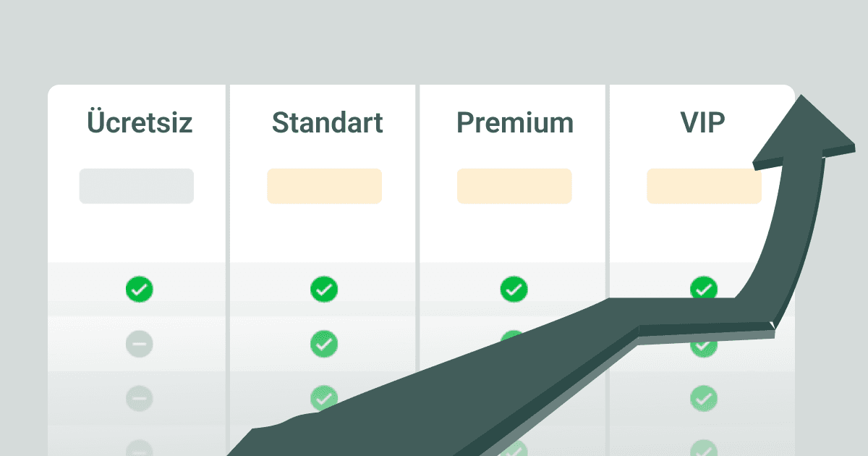Click the first-row checkmark under VIP
Viewport: 868px width, 456px height.
pyautogui.click(x=703, y=289)
